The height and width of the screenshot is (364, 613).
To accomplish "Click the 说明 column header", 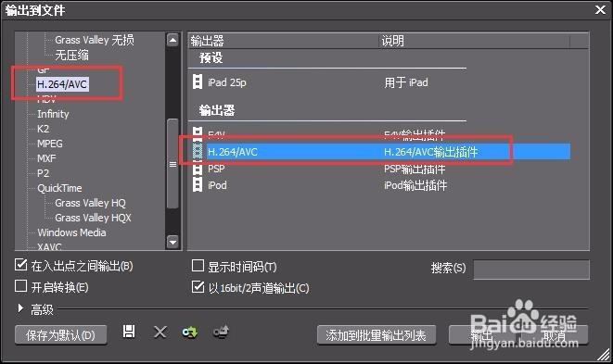I will click(x=475, y=41).
